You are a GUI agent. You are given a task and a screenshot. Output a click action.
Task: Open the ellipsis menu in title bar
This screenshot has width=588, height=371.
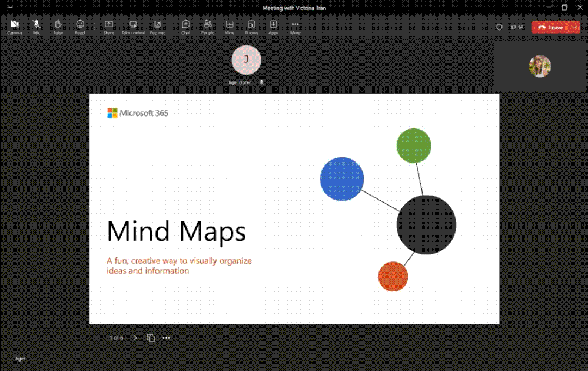click(x=10, y=8)
